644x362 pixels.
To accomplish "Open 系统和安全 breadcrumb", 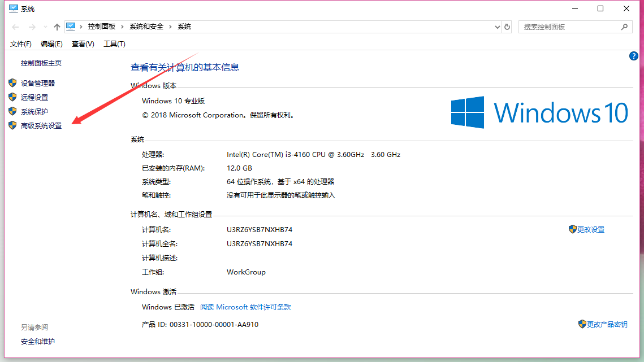I will point(146,27).
